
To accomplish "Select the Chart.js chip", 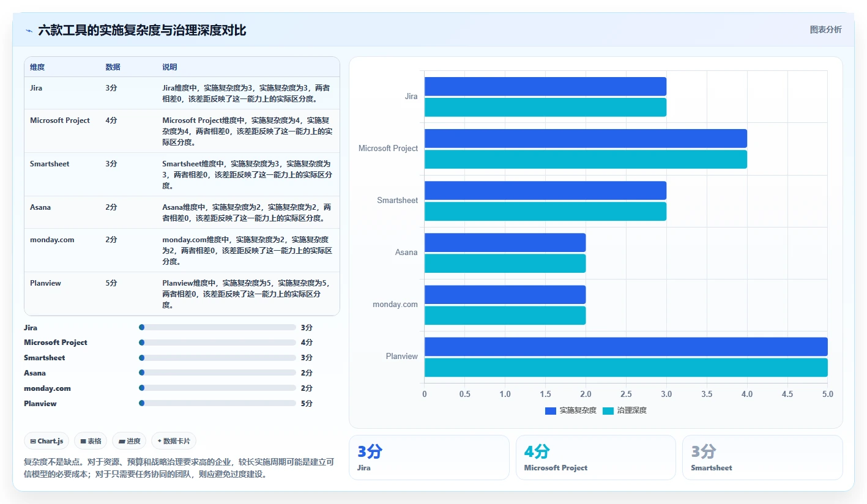I will tap(47, 441).
